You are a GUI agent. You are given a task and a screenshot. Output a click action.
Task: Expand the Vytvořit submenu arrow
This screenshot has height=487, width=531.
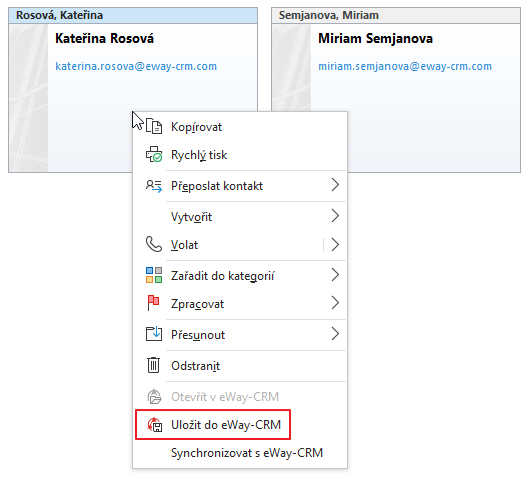335,216
